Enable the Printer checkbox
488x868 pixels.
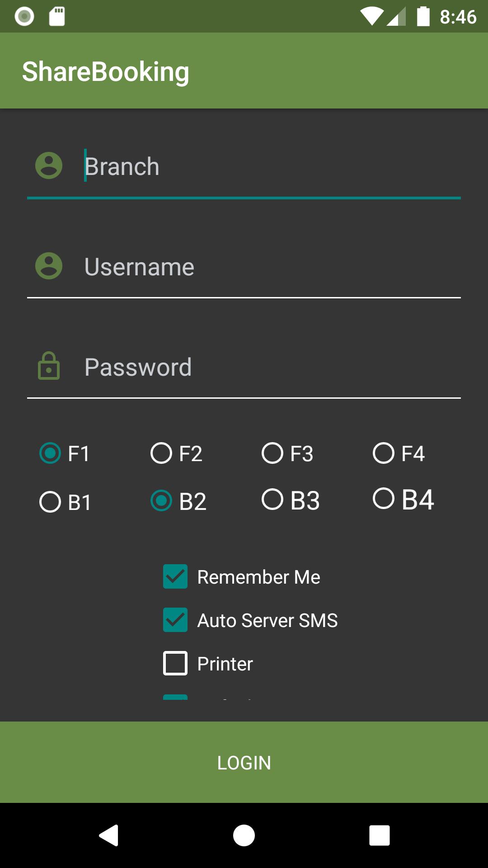175,663
